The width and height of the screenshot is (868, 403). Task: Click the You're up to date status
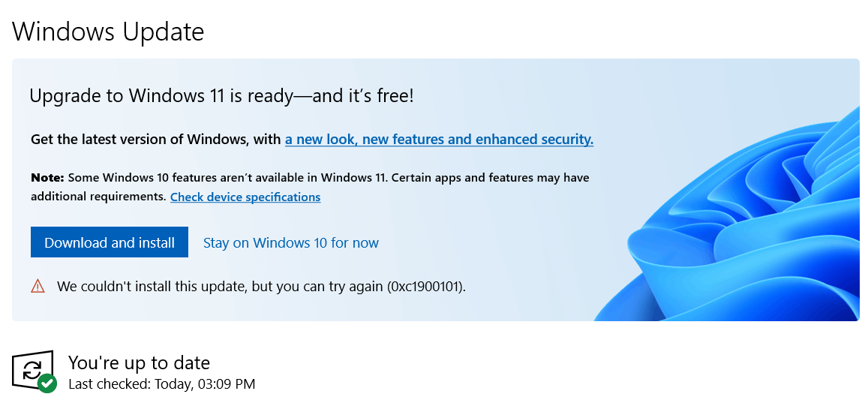point(139,362)
